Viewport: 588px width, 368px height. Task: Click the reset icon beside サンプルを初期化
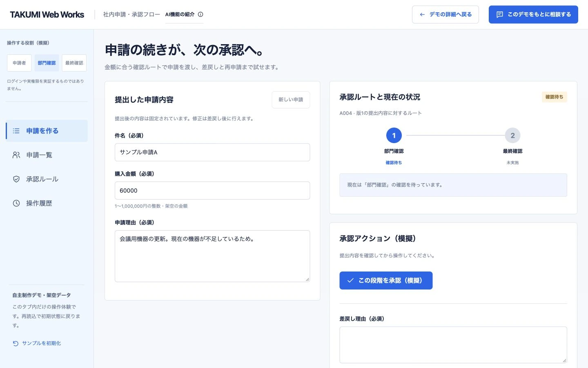click(16, 343)
